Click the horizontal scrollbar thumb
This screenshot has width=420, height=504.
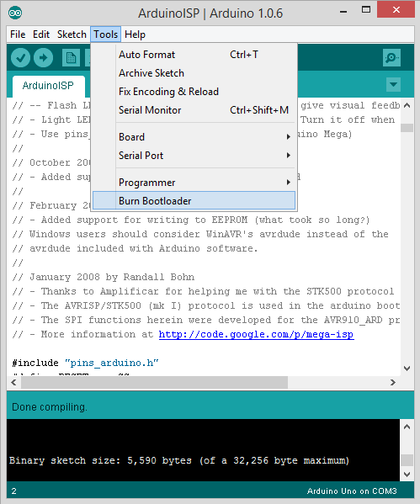[154, 383]
